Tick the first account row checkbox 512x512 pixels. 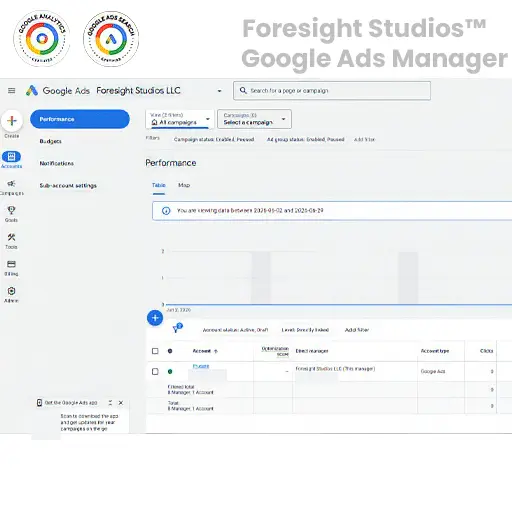[155, 371]
